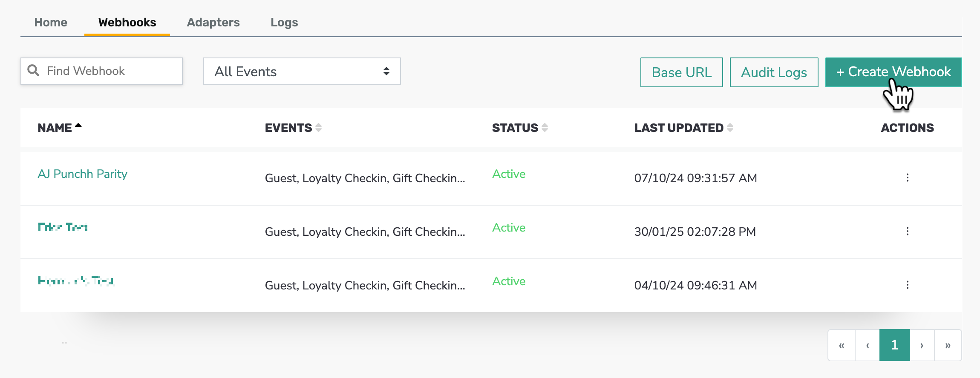The image size is (980, 378).
Task: Switch to the Adapters tab
Action: (213, 23)
